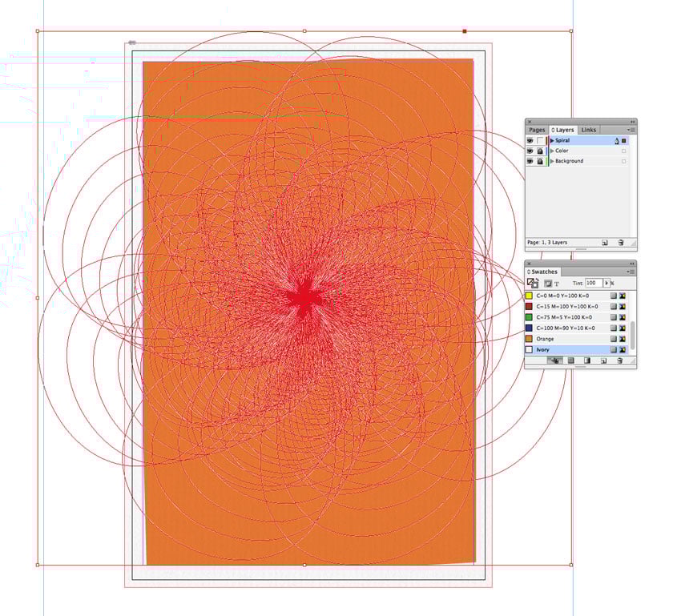This screenshot has width=681, height=616.
Task: Click the CMYK mode icon on the green swatch row
Action: [623, 317]
